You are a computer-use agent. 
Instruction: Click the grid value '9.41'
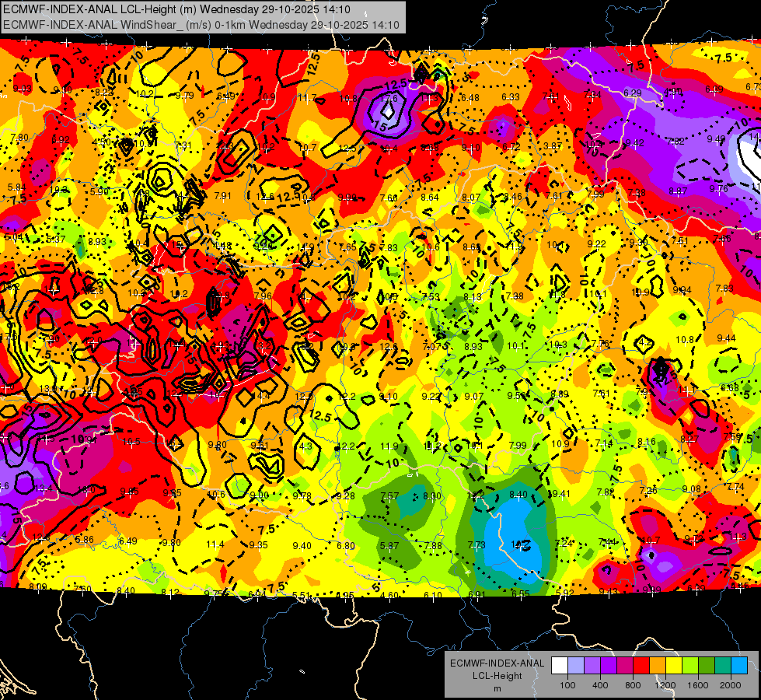(x=560, y=494)
